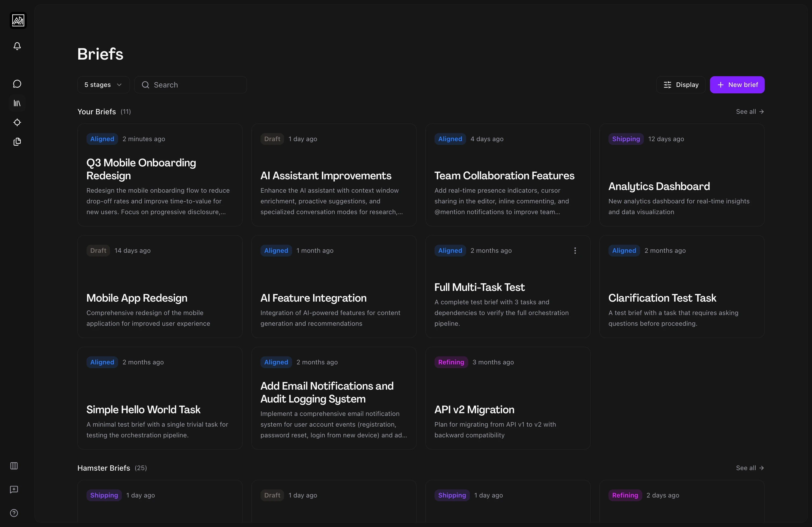The image size is (812, 527).
Task: Click the feedback message-plus icon
Action: pyautogui.click(x=14, y=489)
